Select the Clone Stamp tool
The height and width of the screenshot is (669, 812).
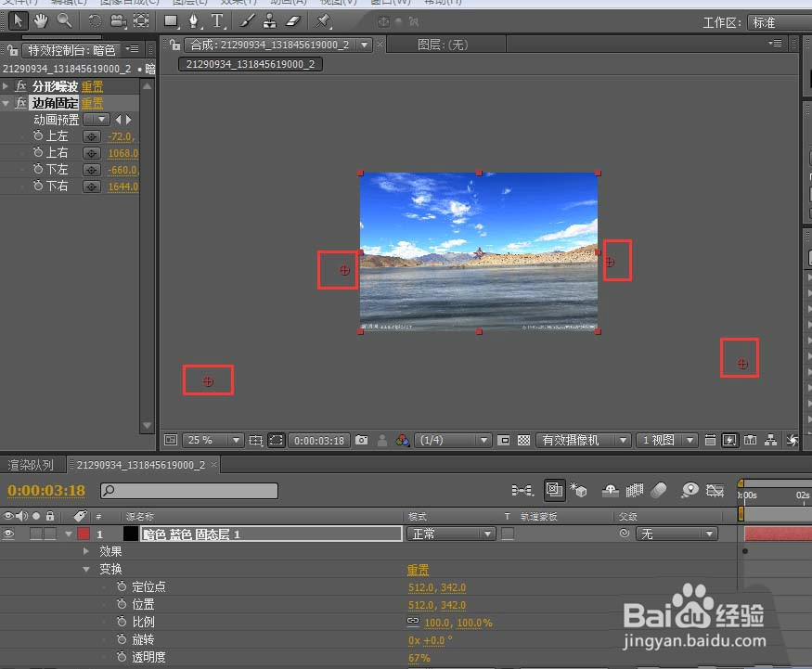(x=270, y=20)
